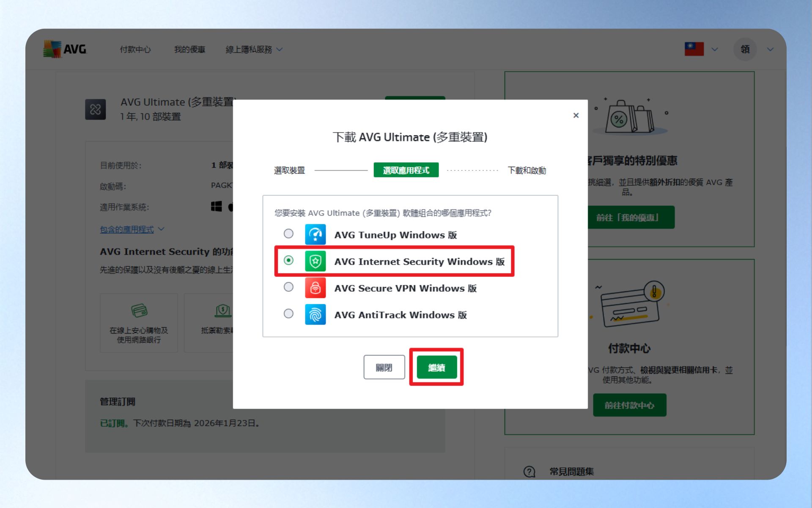812x508 pixels.
Task: Expand the 包含的應用程式 chevron
Action: pos(161,229)
